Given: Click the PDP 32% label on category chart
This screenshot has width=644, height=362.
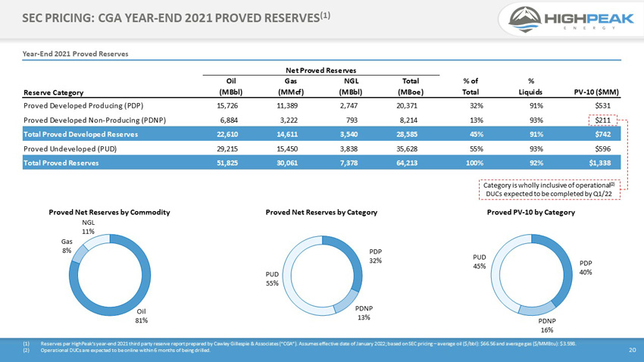Looking at the screenshot, I should pyautogui.click(x=375, y=256).
